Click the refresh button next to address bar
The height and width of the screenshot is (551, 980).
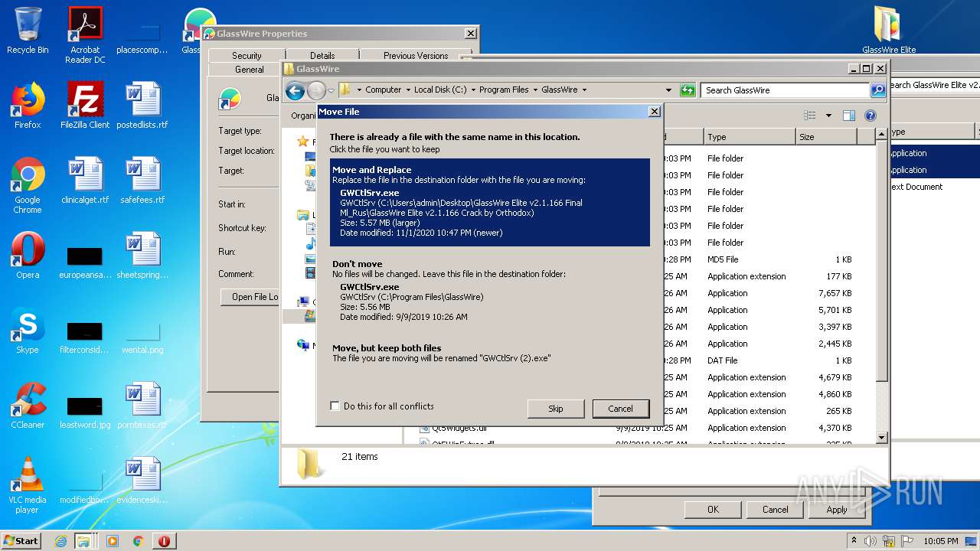(688, 90)
